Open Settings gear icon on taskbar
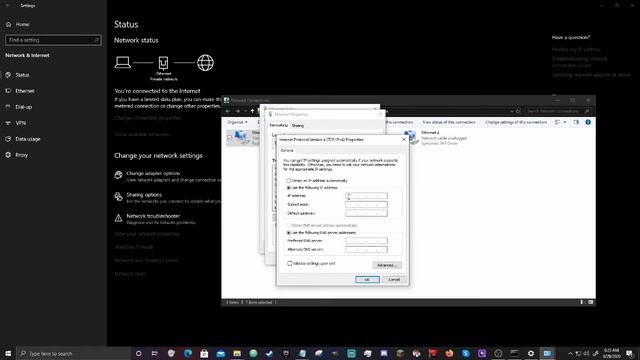 (x=531, y=353)
